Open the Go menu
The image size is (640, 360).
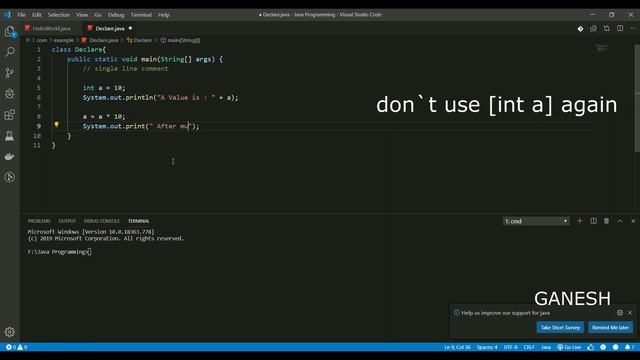tap(98, 15)
